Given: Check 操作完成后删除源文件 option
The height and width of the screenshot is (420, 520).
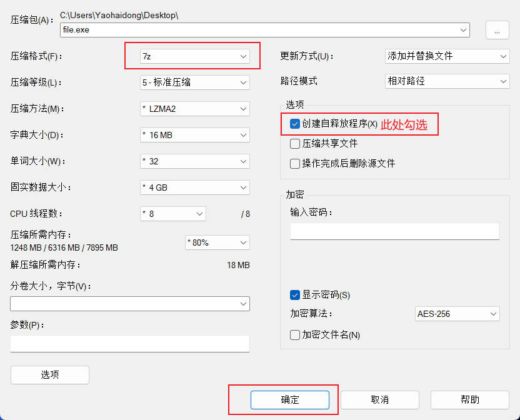Looking at the screenshot, I should tap(295, 164).
